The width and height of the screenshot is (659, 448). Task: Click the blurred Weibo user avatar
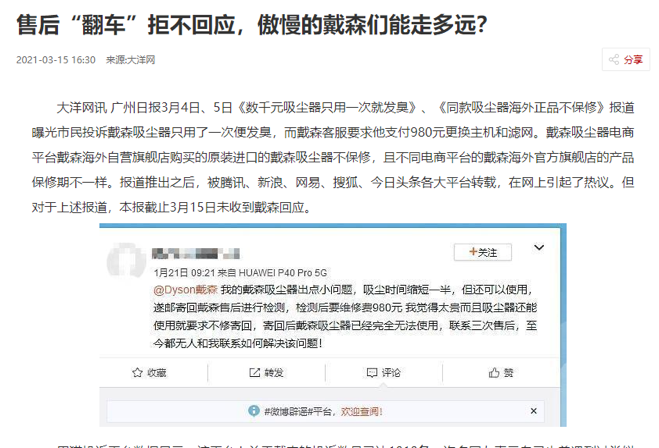point(126,261)
